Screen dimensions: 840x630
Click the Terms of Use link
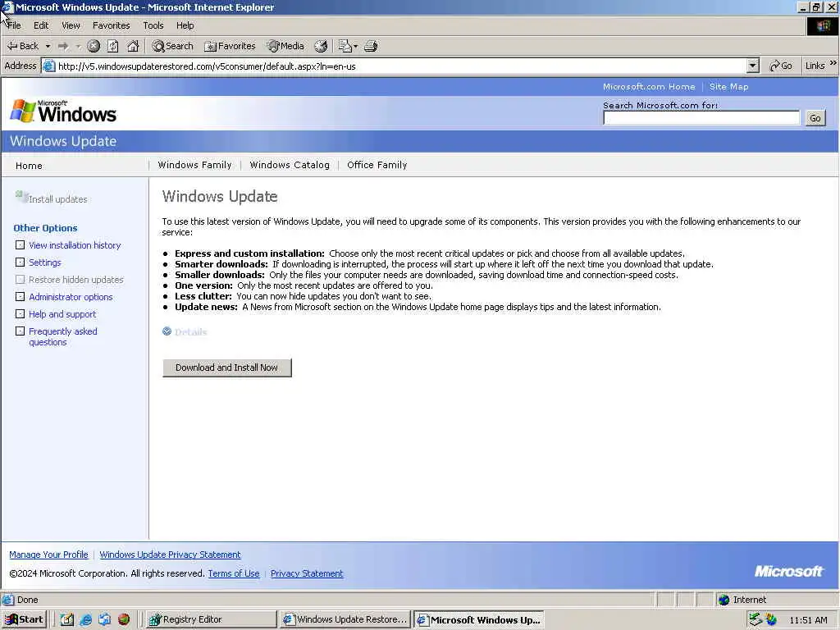pyautogui.click(x=234, y=573)
